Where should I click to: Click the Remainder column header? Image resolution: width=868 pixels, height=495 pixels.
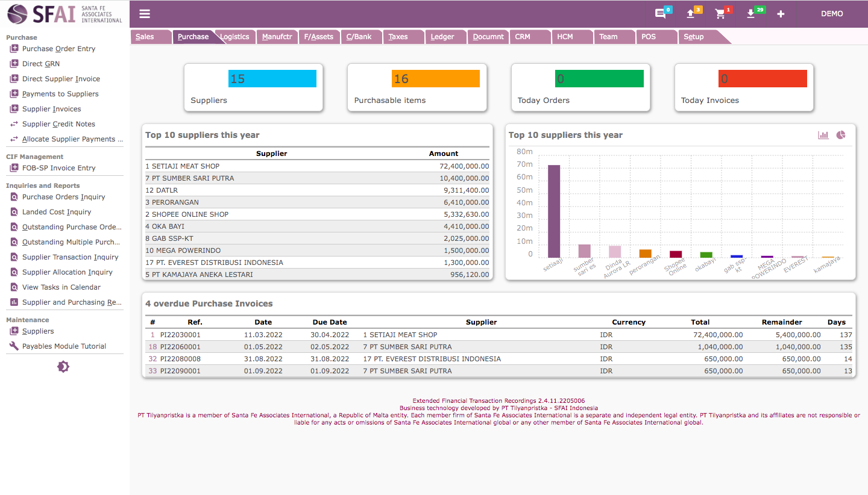click(x=782, y=322)
